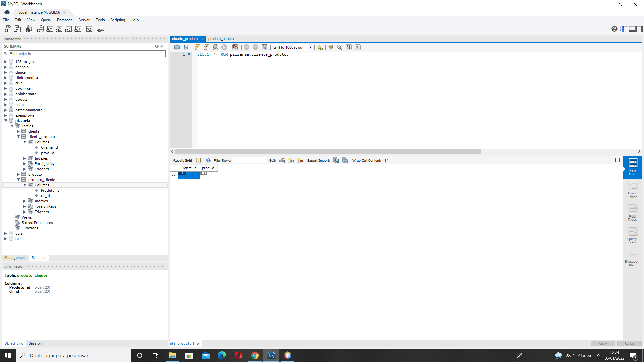Screen dimensions: 644x362
Task: Toggle the result side panel
Action: 618,160
